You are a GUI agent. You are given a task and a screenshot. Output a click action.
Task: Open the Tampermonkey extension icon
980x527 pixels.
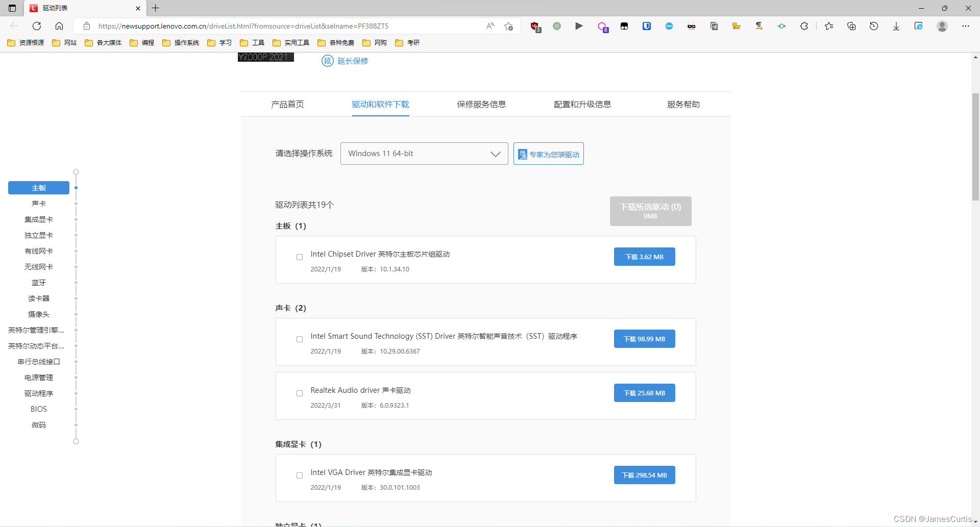pyautogui.click(x=624, y=26)
